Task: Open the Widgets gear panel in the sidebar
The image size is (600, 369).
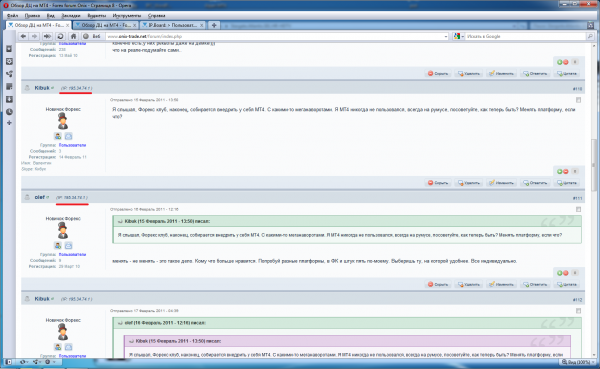Action: 9,61
